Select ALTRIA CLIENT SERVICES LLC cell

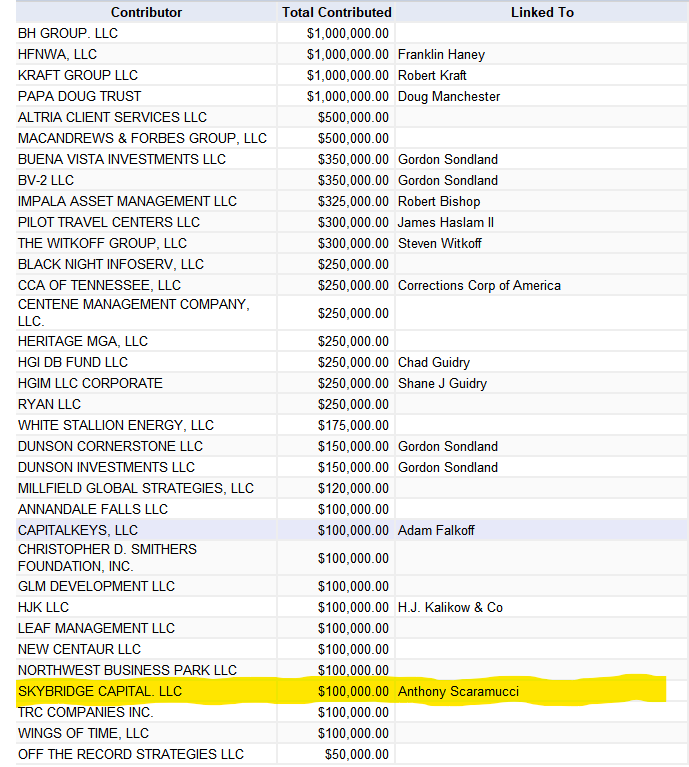click(x=146, y=117)
